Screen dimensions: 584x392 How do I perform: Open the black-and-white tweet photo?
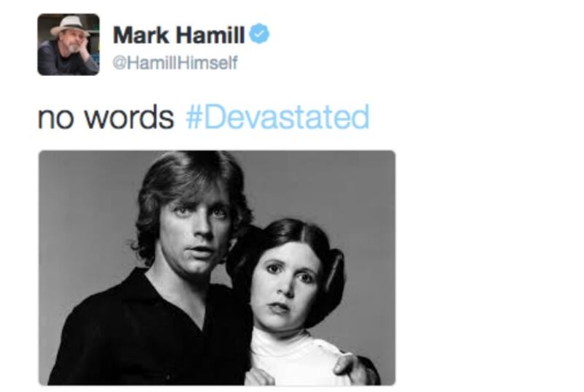tap(217, 268)
